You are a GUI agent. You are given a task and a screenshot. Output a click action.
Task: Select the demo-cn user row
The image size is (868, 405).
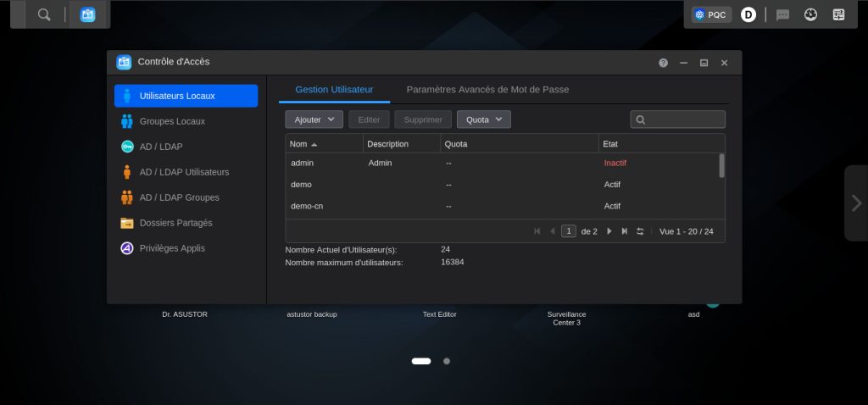click(x=502, y=207)
